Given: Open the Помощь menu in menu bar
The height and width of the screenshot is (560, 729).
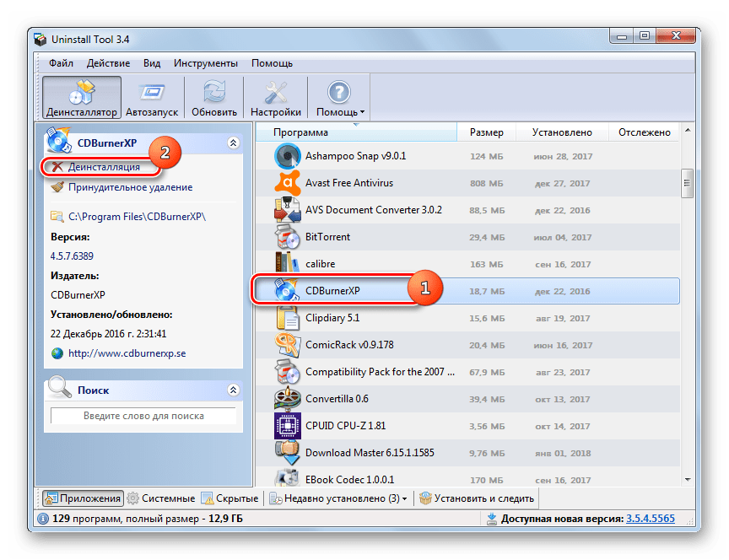Looking at the screenshot, I should [x=272, y=63].
